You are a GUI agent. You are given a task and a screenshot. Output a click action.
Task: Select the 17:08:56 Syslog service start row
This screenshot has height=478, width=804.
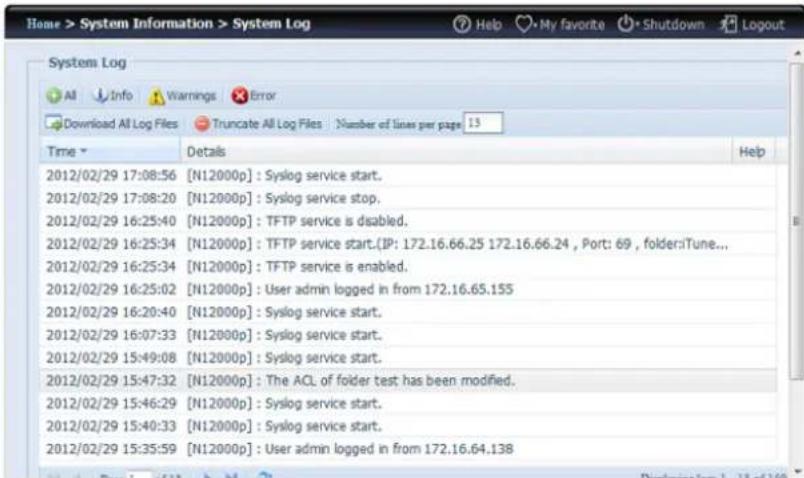click(x=408, y=175)
